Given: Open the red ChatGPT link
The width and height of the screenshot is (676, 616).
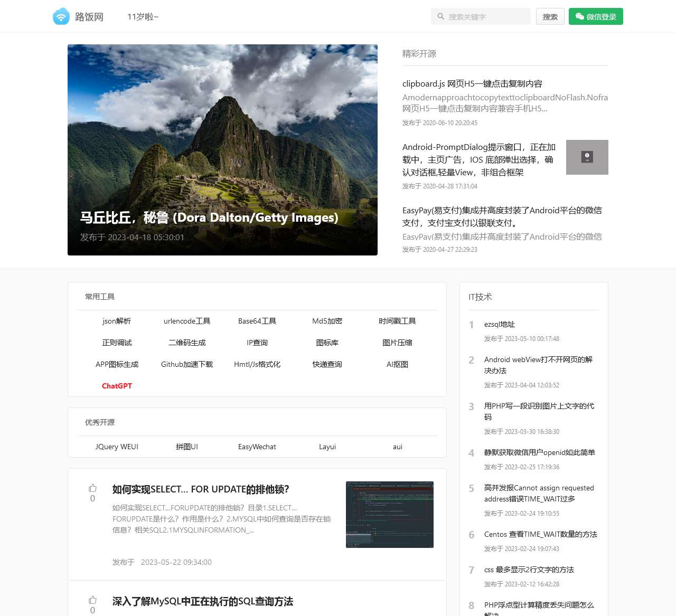Looking at the screenshot, I should click(117, 386).
